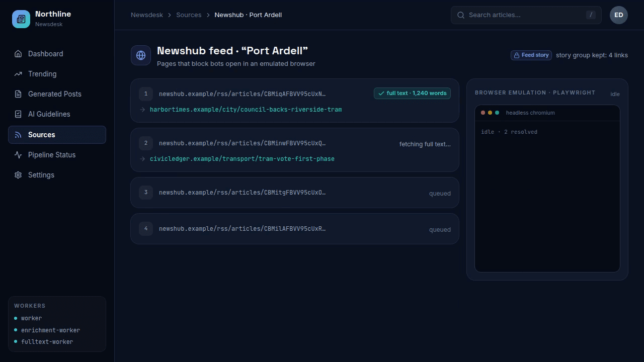644x362 pixels.
Task: Open Dashboard in the sidebar
Action: [57, 54]
